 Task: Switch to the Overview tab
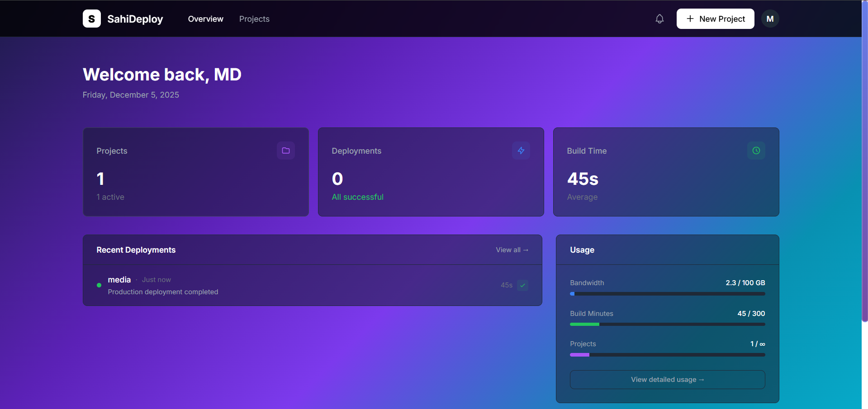point(205,19)
